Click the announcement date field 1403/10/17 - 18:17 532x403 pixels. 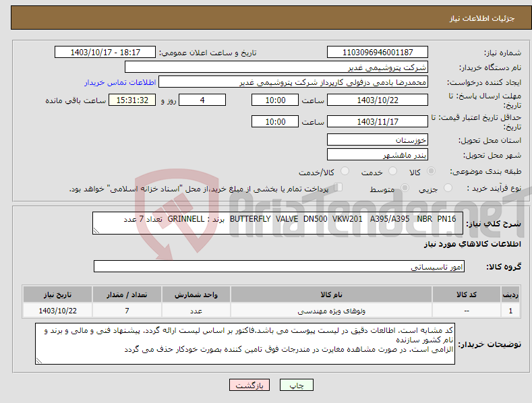pos(105,53)
